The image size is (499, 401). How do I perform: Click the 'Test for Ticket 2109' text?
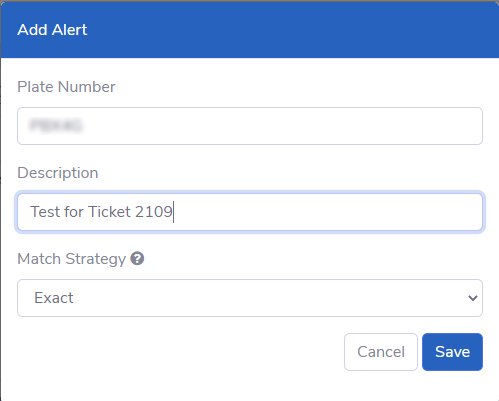101,212
